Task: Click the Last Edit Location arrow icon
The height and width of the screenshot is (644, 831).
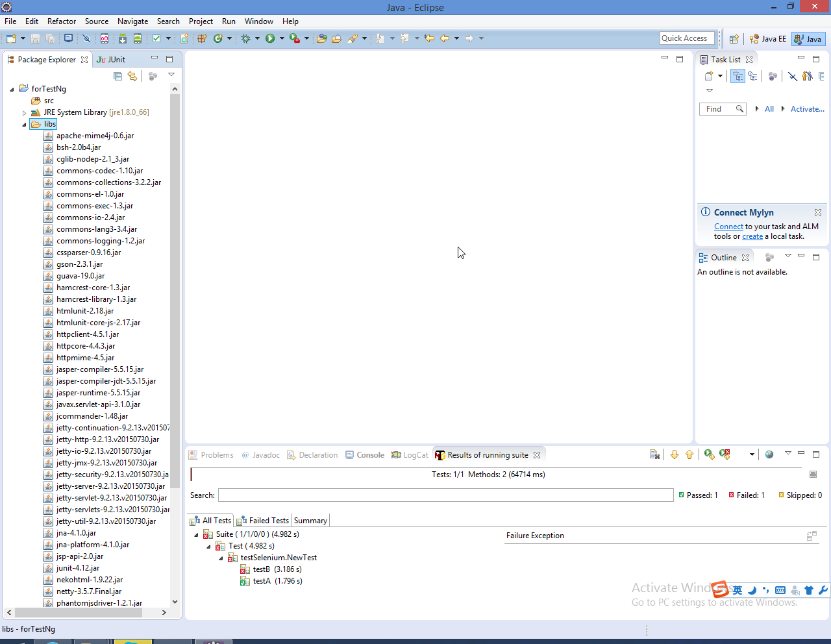Action: tap(429, 38)
